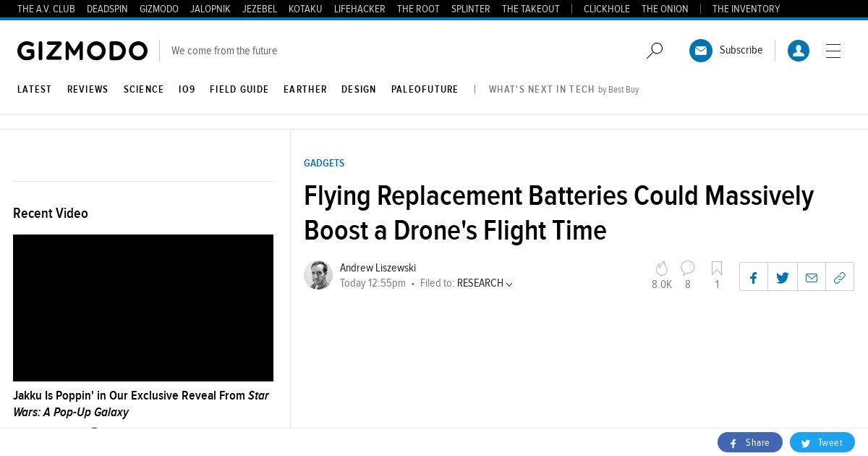The height and width of the screenshot is (456, 868).
Task: Share article via Twitter square icon
Action: [783, 277]
